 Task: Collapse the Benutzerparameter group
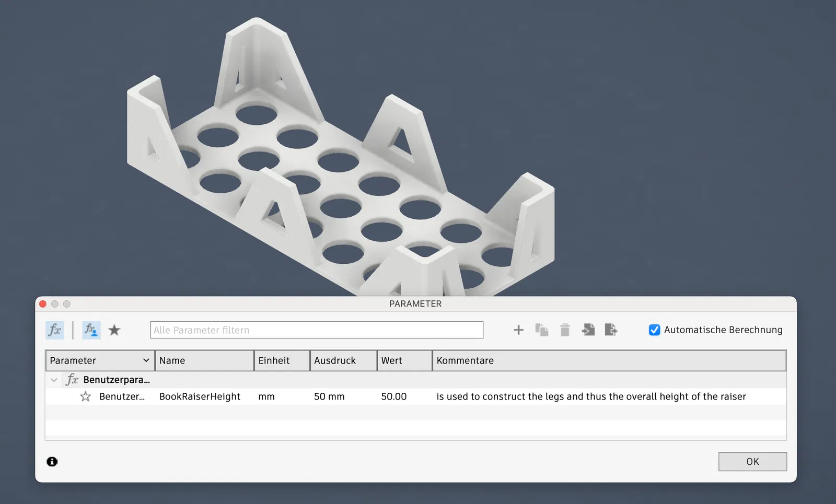pos(54,380)
